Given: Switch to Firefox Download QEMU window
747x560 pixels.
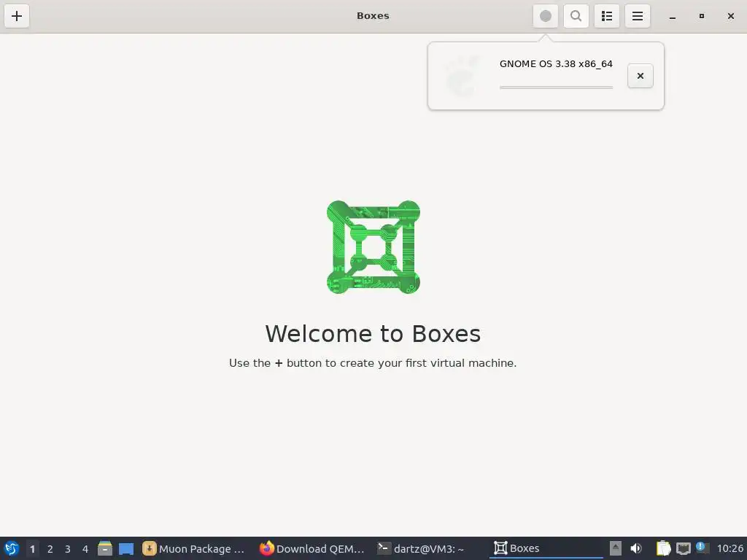Looking at the screenshot, I should [312, 548].
